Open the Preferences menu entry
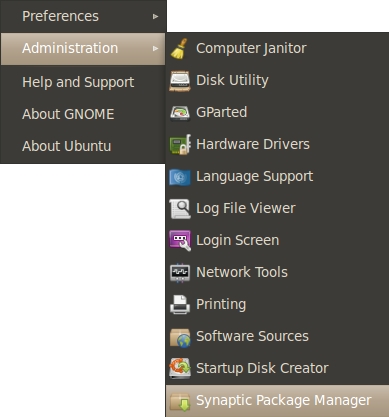This screenshot has width=389, height=417. click(x=83, y=16)
